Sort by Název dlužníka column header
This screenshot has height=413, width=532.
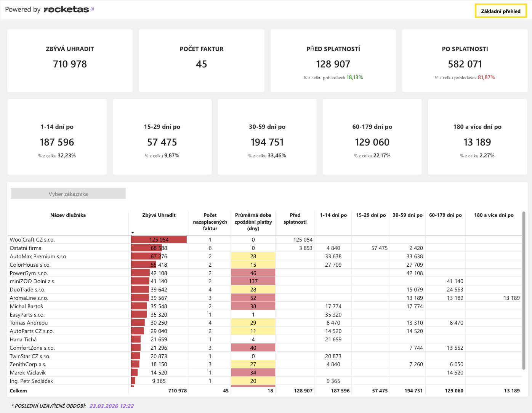[x=68, y=215]
